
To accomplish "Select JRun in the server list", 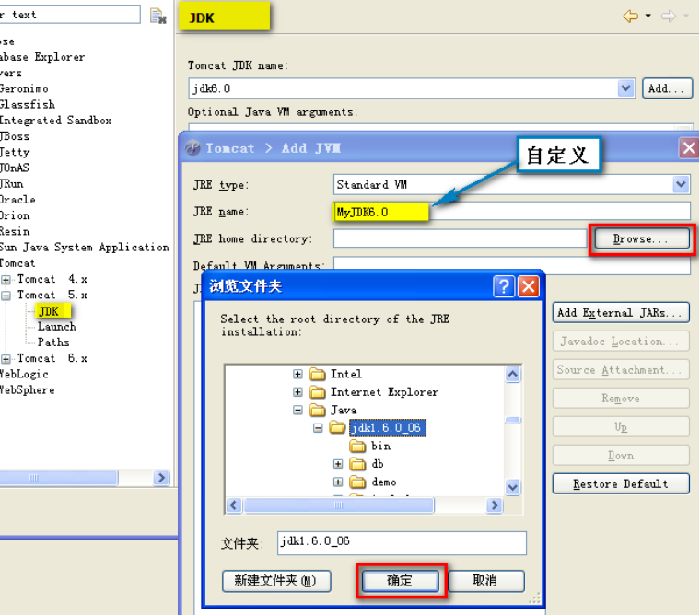I will 12,184.
